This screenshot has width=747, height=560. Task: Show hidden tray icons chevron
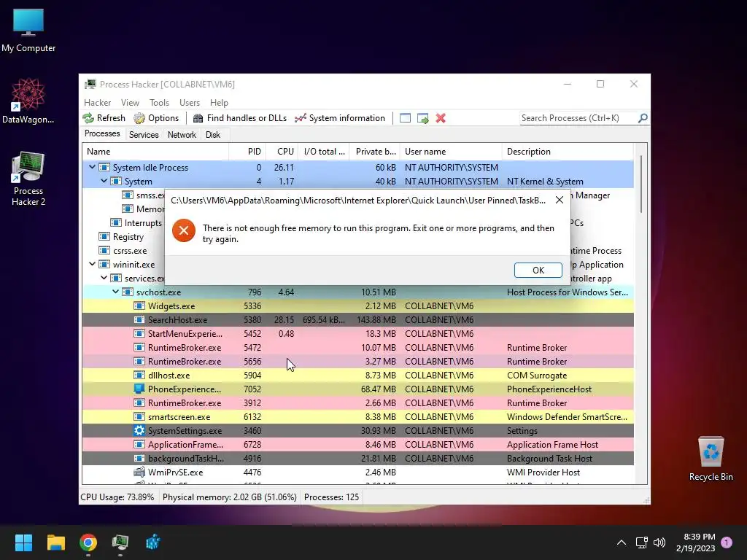(622, 542)
